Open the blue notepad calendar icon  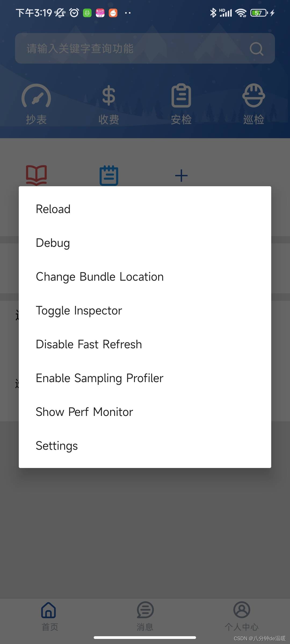[x=109, y=176]
